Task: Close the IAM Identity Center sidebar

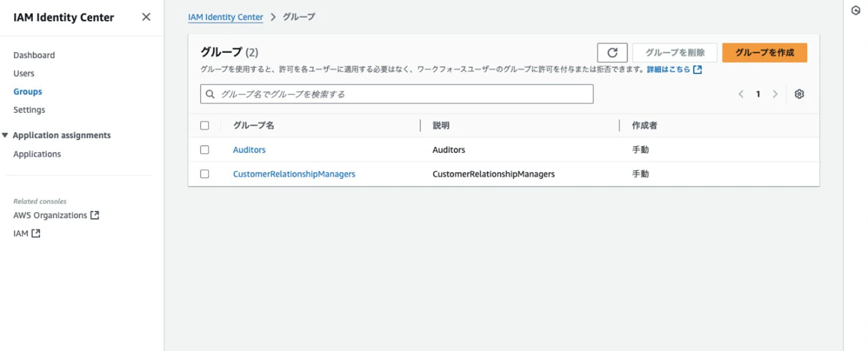Action: point(146,17)
